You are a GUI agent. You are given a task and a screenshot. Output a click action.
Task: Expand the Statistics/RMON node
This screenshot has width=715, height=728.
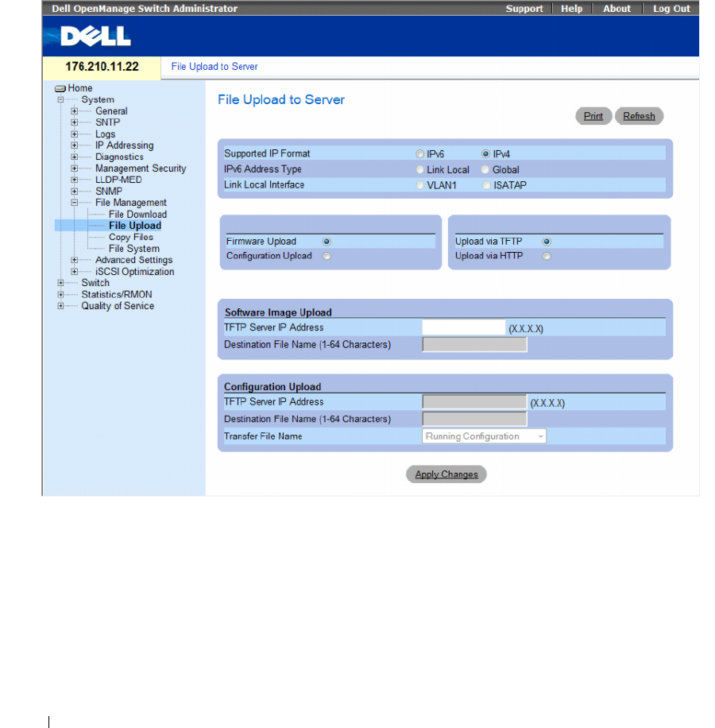[x=61, y=294]
